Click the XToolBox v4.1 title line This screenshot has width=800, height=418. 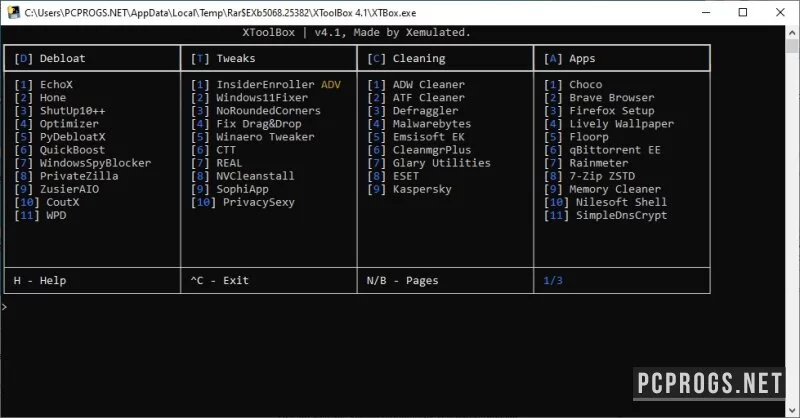(x=356, y=33)
